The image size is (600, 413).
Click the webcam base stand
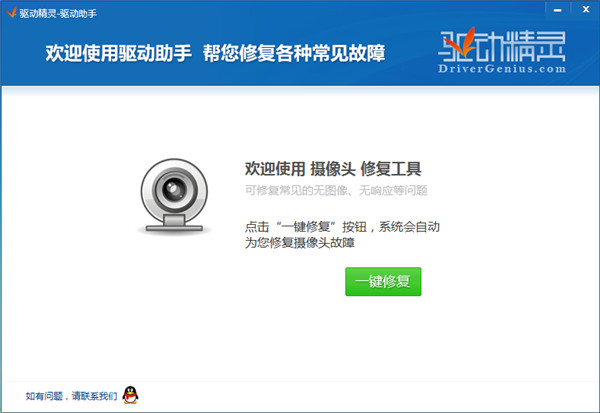tap(174, 224)
